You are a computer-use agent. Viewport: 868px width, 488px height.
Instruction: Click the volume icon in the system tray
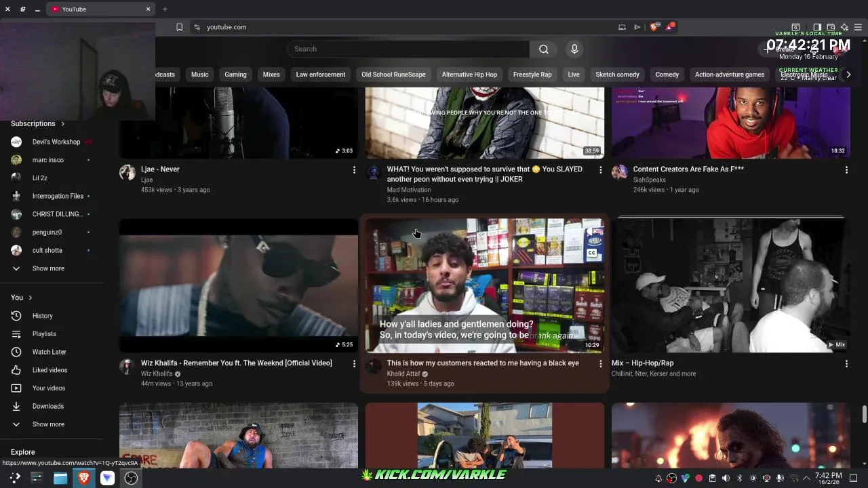point(726,479)
